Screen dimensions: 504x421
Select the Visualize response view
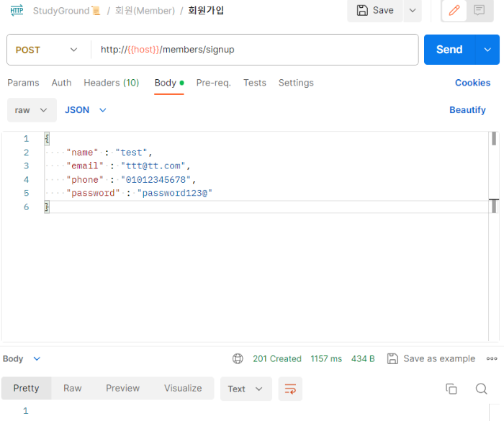coord(183,388)
